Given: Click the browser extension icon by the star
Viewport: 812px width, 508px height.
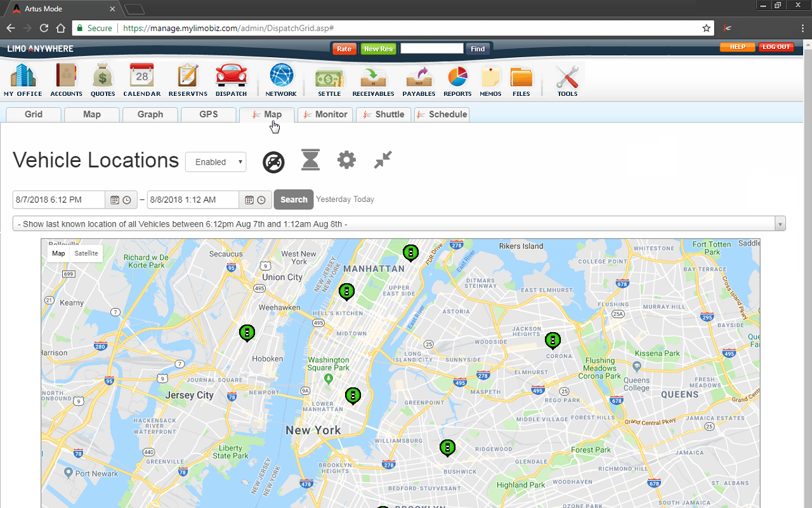Looking at the screenshot, I should [x=728, y=28].
